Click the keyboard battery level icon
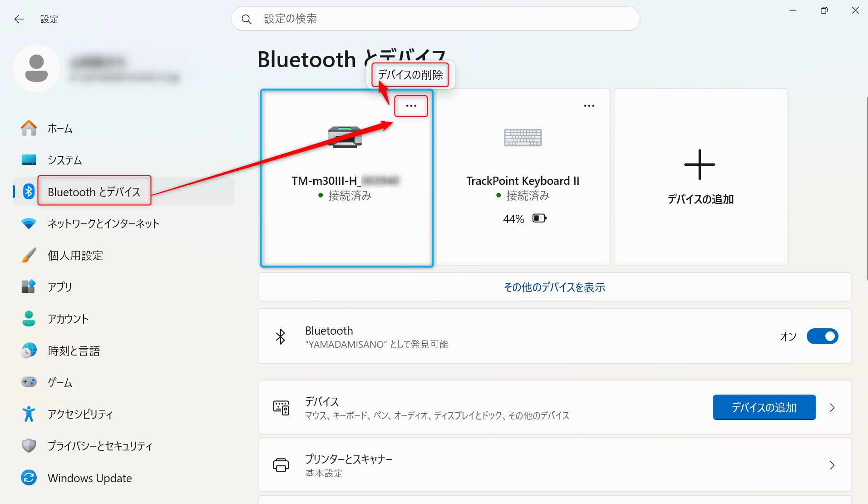This screenshot has width=868, height=504. tap(540, 218)
